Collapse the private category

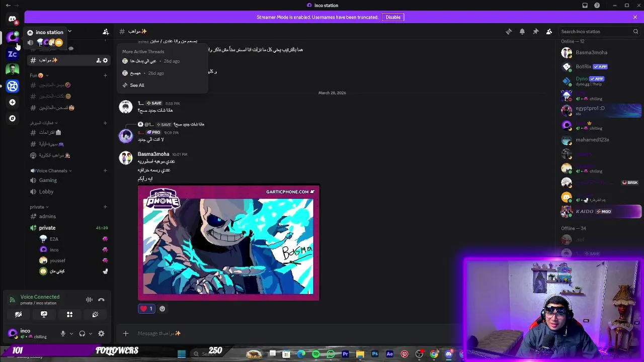click(x=39, y=207)
